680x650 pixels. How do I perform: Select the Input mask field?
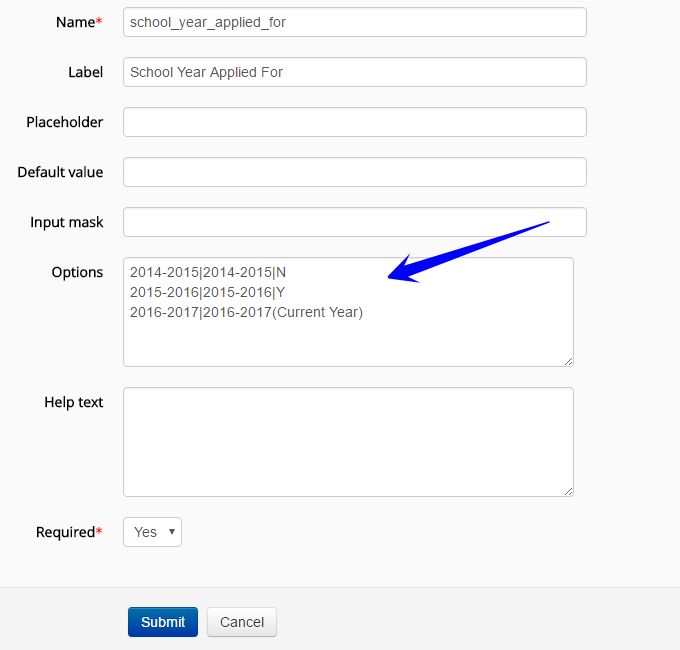point(354,222)
